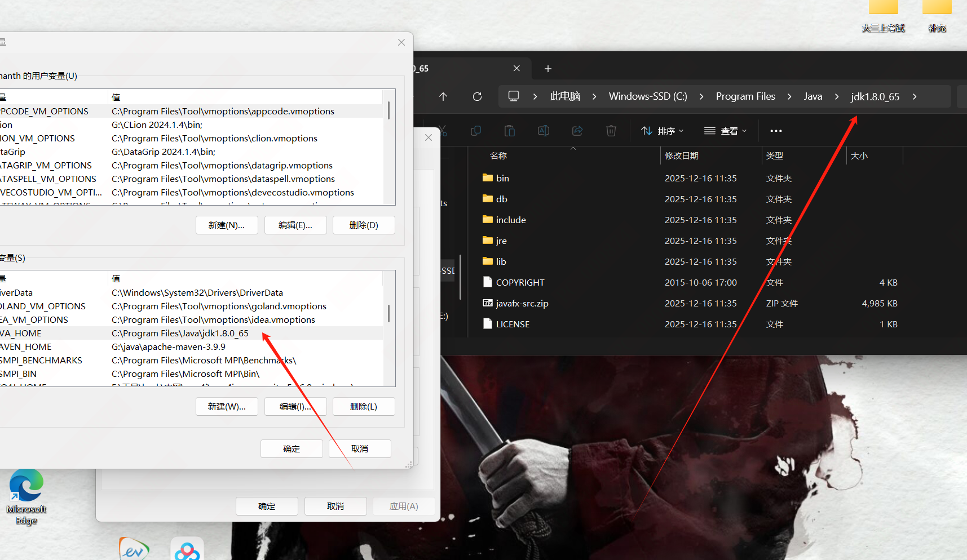Select the LICENSE file icon
Viewport: 967px width, 560px height.
point(488,324)
